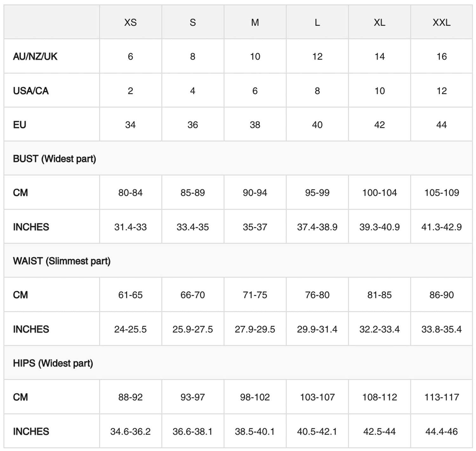This screenshot has height=451, width=476.
Task: Select the AU/NZ/UK size 14 cell
Action: pos(380,56)
